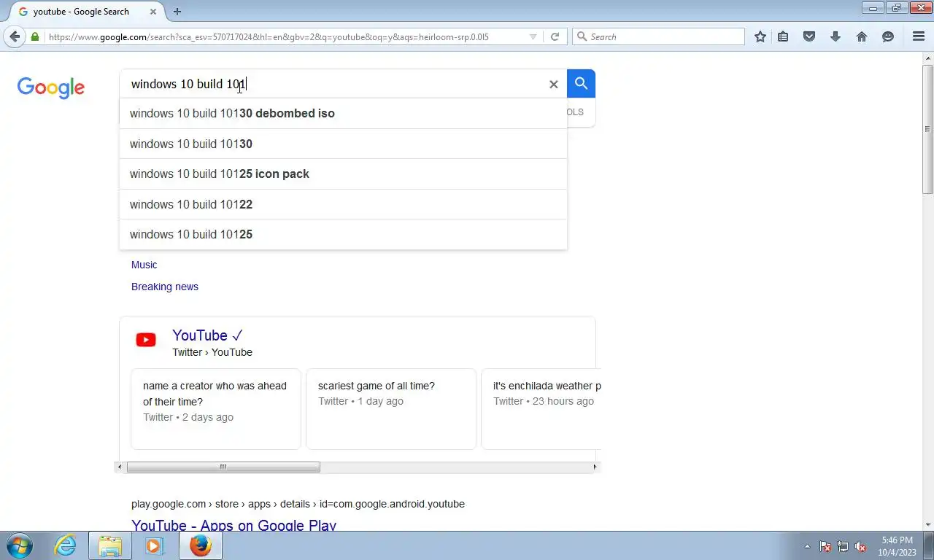This screenshot has width=934, height=560.
Task: Click the Google logo
Action: [51, 87]
